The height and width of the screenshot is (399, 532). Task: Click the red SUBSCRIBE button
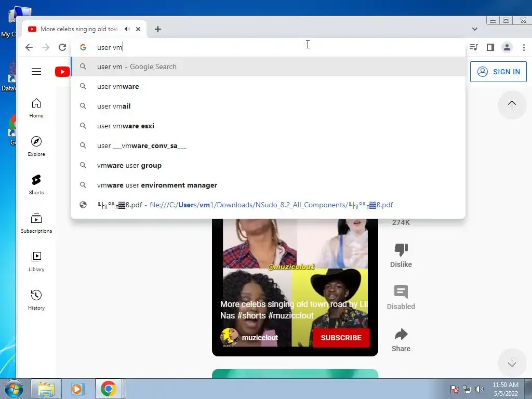click(341, 338)
